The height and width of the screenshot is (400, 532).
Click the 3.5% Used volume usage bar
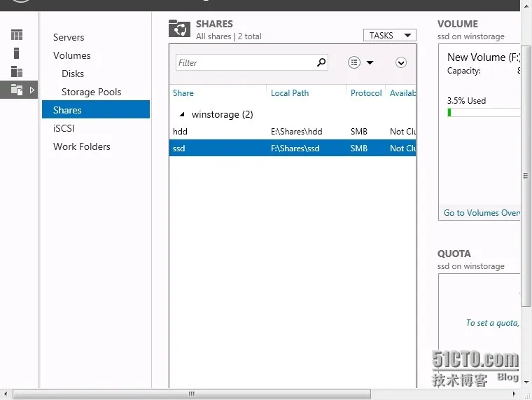(x=484, y=113)
